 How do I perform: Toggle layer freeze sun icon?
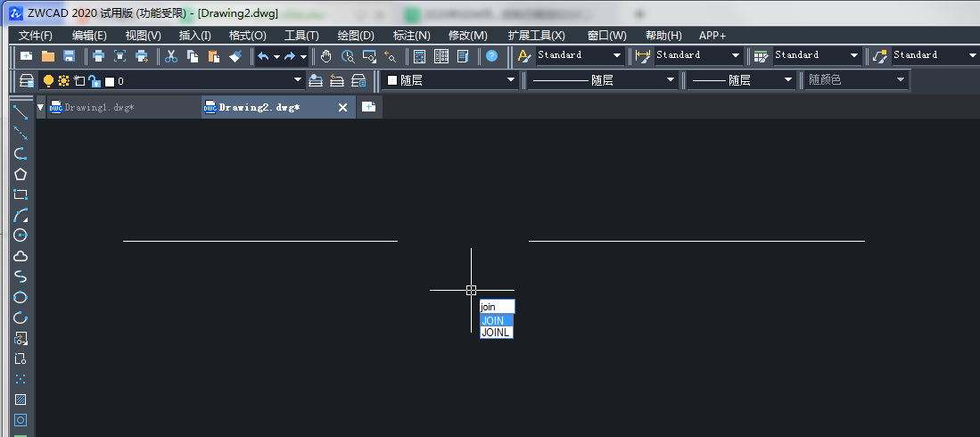(x=63, y=81)
